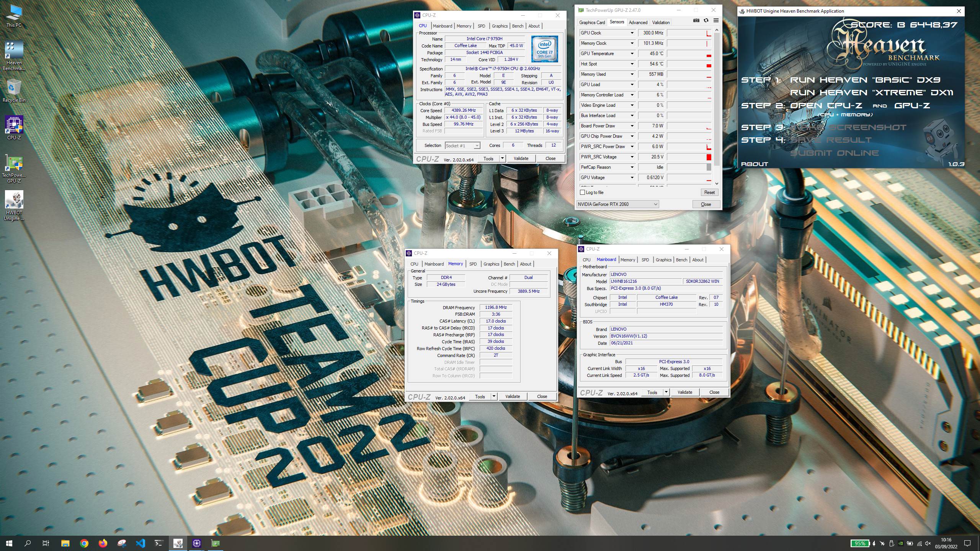Switch to Validation tab in GPU-Z
Image resolution: width=980 pixels, height=551 pixels.
(661, 22)
